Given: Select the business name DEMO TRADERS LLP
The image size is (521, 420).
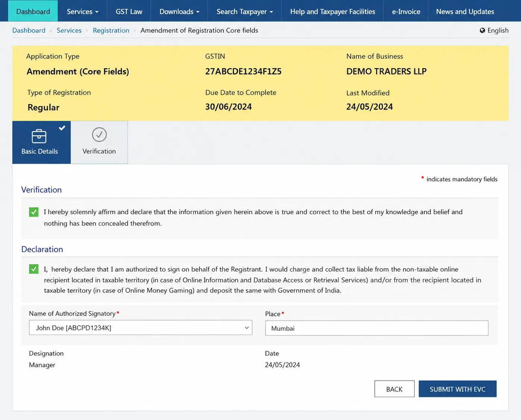Looking at the screenshot, I should pos(386,71).
